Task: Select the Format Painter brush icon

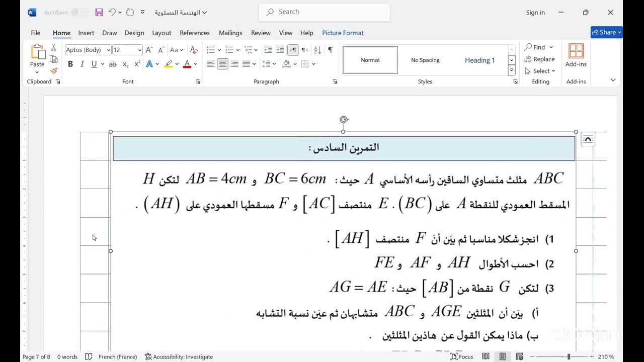Action: click(x=54, y=71)
